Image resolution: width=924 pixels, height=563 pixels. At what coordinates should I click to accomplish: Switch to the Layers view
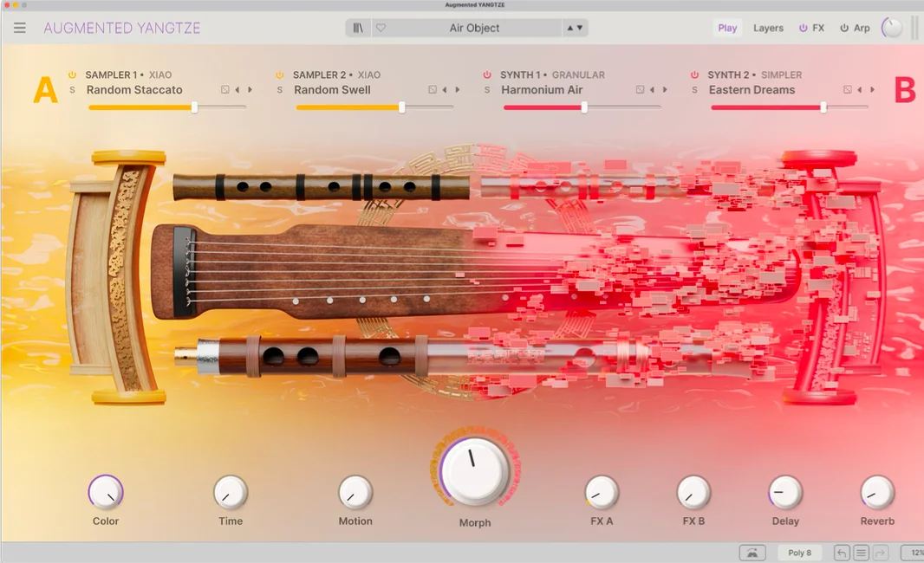(769, 28)
